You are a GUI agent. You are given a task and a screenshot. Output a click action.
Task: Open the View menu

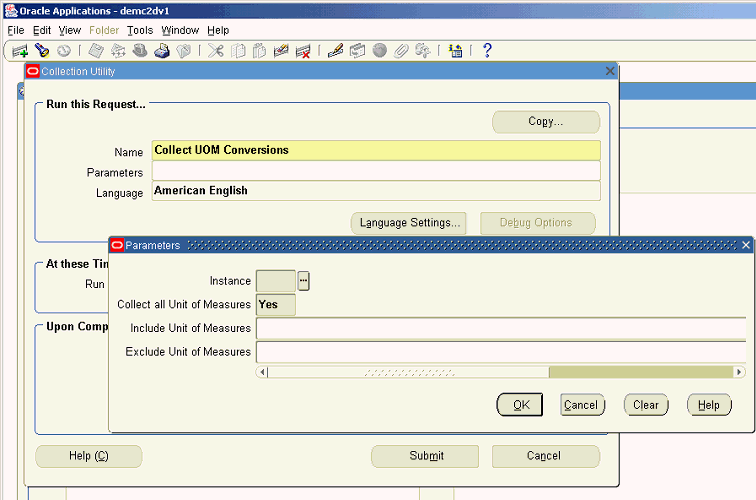(69, 30)
